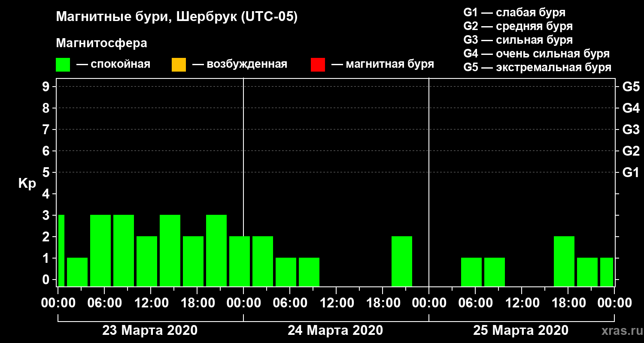This screenshot has height=343, width=644.
Task: Click 'G5 — экстремальная буря' legend line
Action: pos(537,67)
